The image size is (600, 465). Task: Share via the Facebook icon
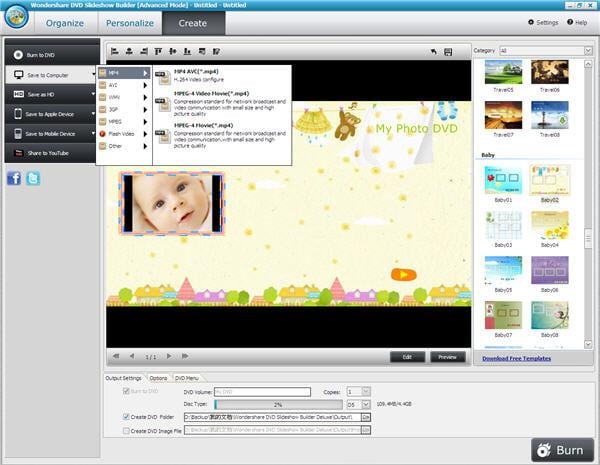click(x=14, y=178)
